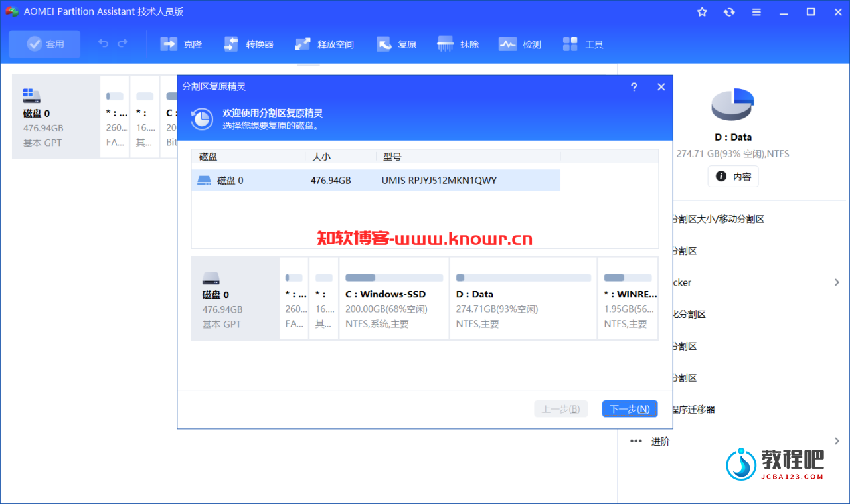Click the 上一步(B) back button
This screenshot has width=850, height=504.
561,409
